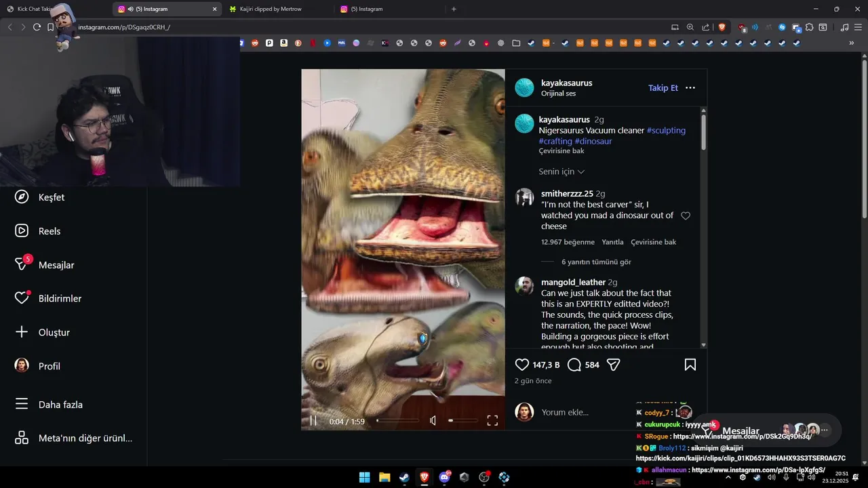Open the bookmarks folder icon
This screenshot has height=488, width=868.
[516, 43]
